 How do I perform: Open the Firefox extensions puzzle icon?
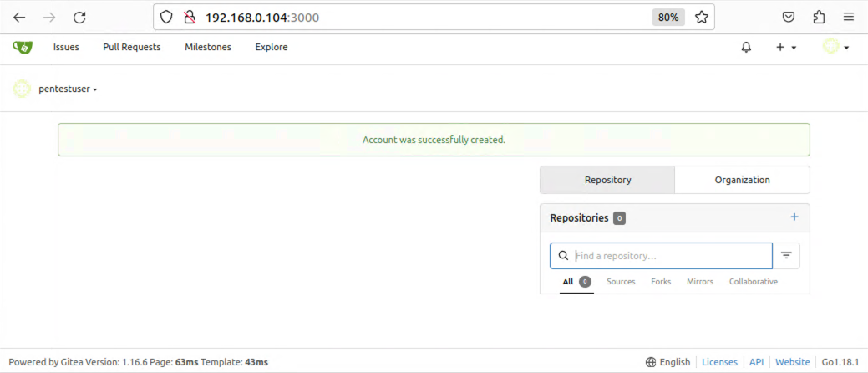coord(819,17)
